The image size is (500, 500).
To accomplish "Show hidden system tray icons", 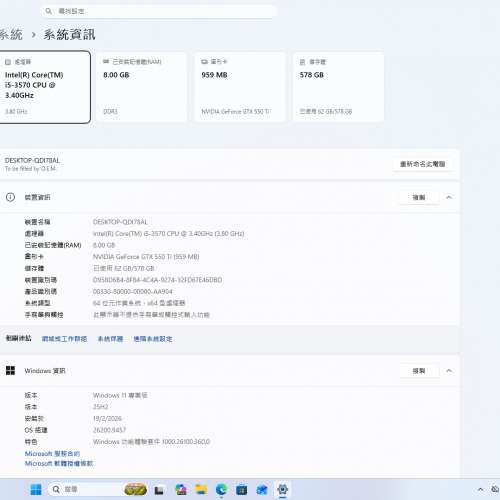I will coord(480,489).
